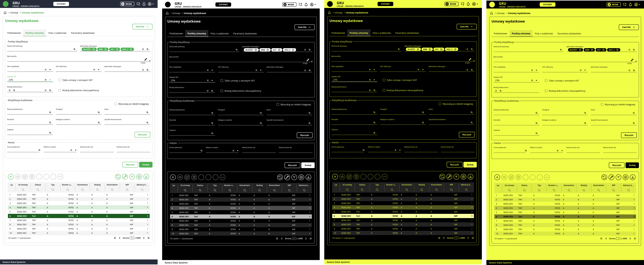Click the circled X clear icon in light green toolbar

tap(139, 177)
